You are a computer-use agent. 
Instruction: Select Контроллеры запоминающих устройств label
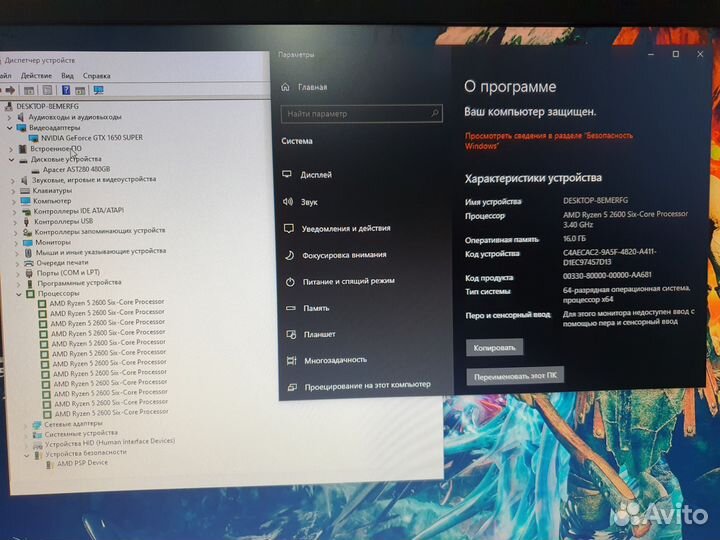pyautogui.click(x=100, y=231)
